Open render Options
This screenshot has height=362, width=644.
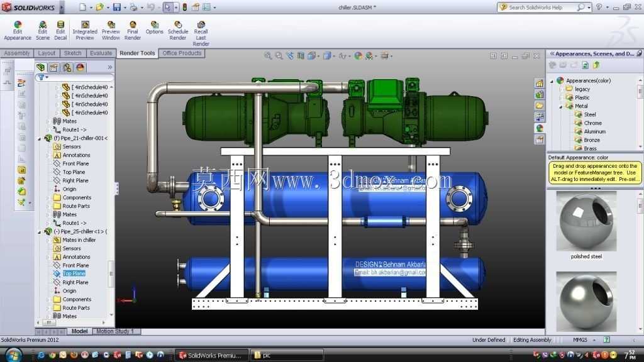pos(154,28)
